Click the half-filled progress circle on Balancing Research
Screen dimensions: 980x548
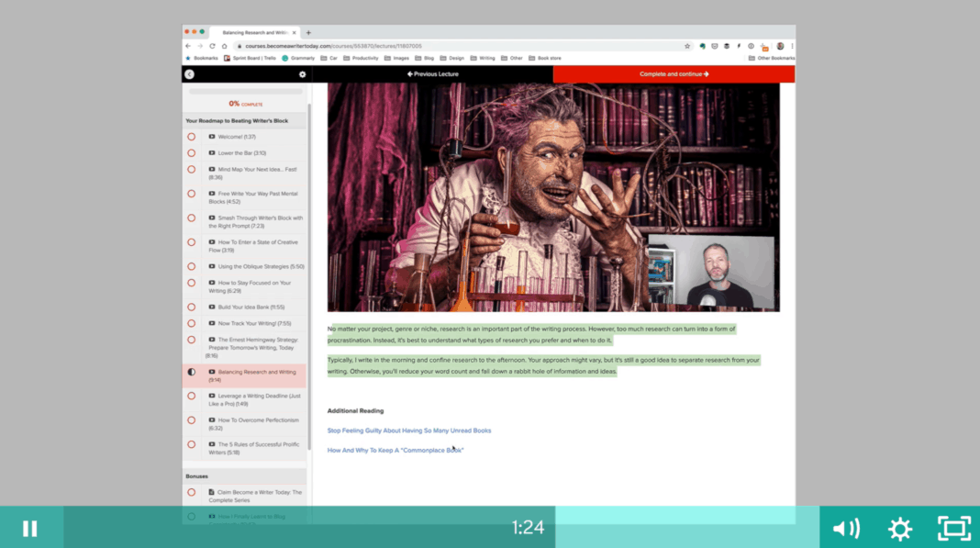pos(191,374)
